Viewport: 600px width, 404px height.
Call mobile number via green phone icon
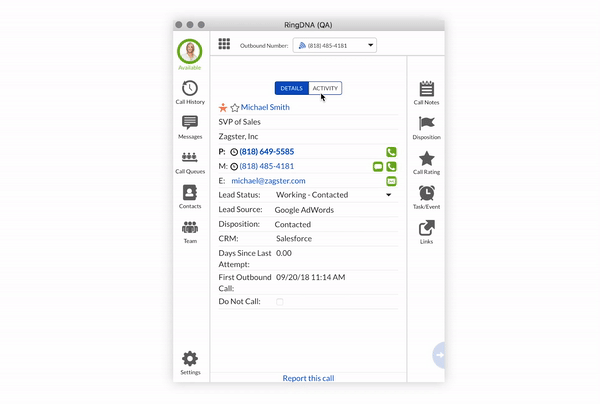[x=391, y=166]
